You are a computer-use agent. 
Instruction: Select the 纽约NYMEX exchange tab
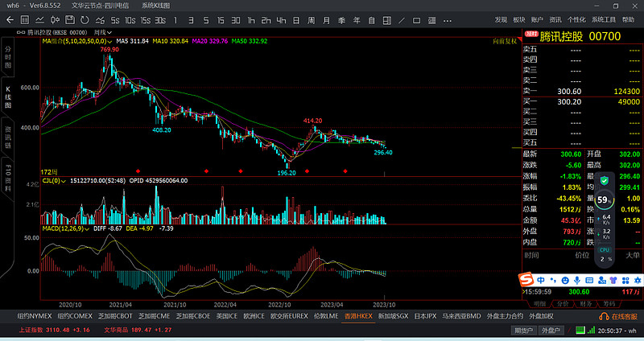[x=35, y=316]
